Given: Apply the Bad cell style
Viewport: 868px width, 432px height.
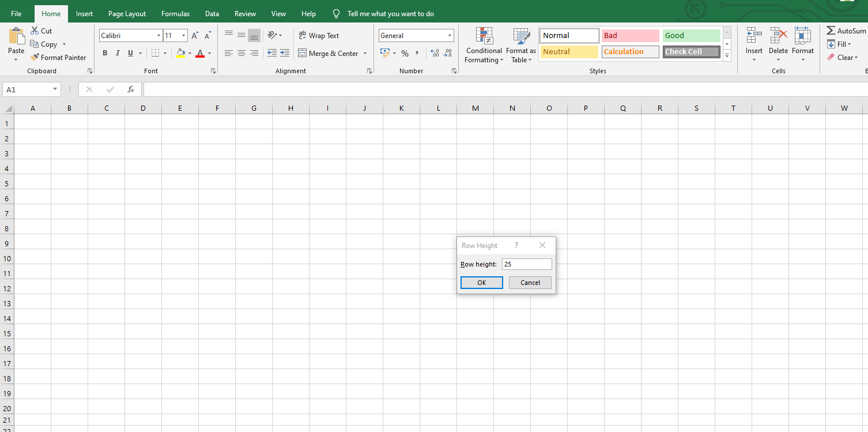Looking at the screenshot, I should pyautogui.click(x=630, y=35).
